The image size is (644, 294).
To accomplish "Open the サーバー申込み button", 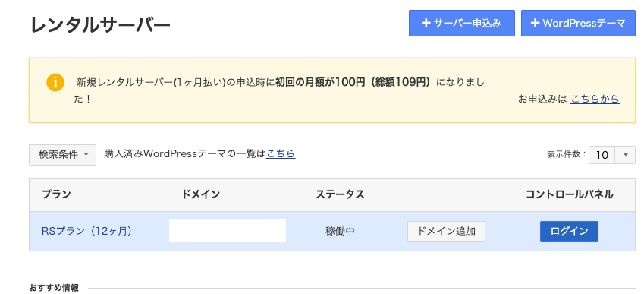I will coord(462,24).
